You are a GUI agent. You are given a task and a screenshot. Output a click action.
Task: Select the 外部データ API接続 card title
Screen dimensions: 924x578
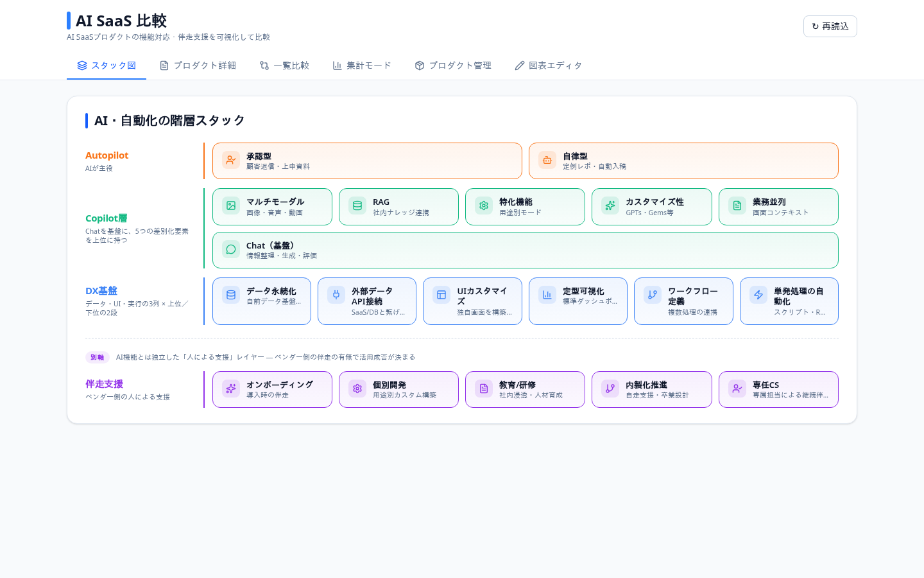[372, 296]
